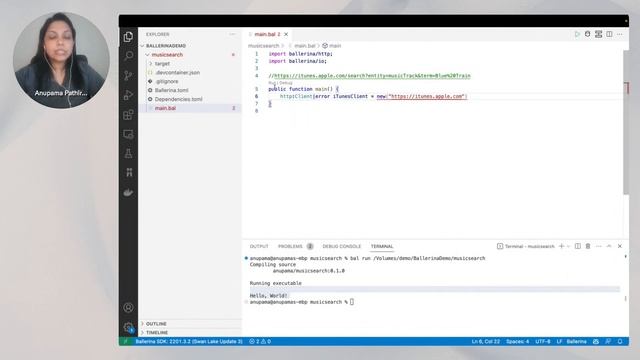Change end of line sequence LF

coord(559,341)
